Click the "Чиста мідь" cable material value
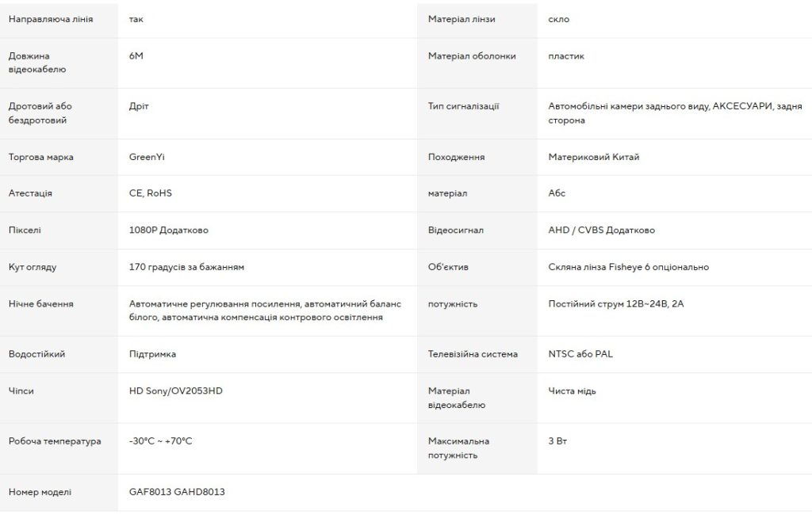 573,391
